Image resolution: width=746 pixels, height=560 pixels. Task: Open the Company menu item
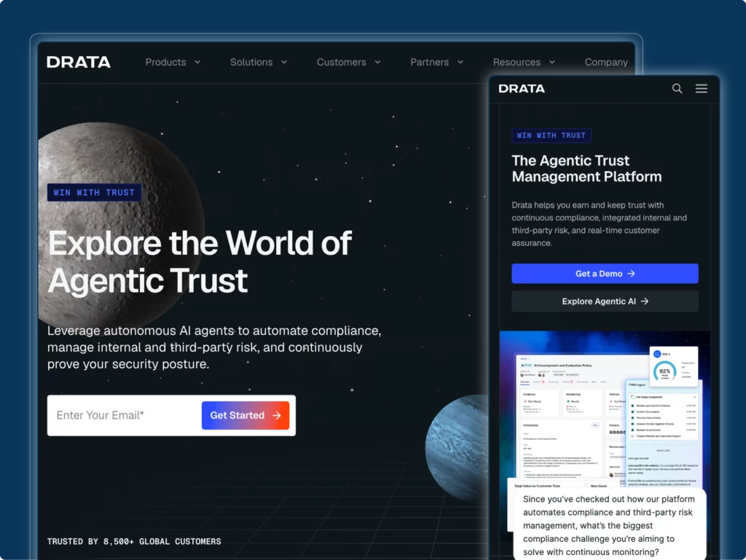606,63
